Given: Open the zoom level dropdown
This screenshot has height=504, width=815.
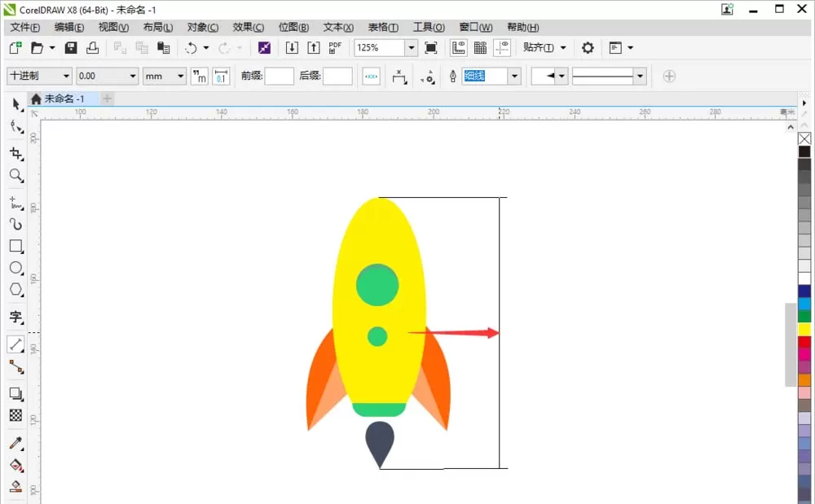Looking at the screenshot, I should click(x=411, y=48).
